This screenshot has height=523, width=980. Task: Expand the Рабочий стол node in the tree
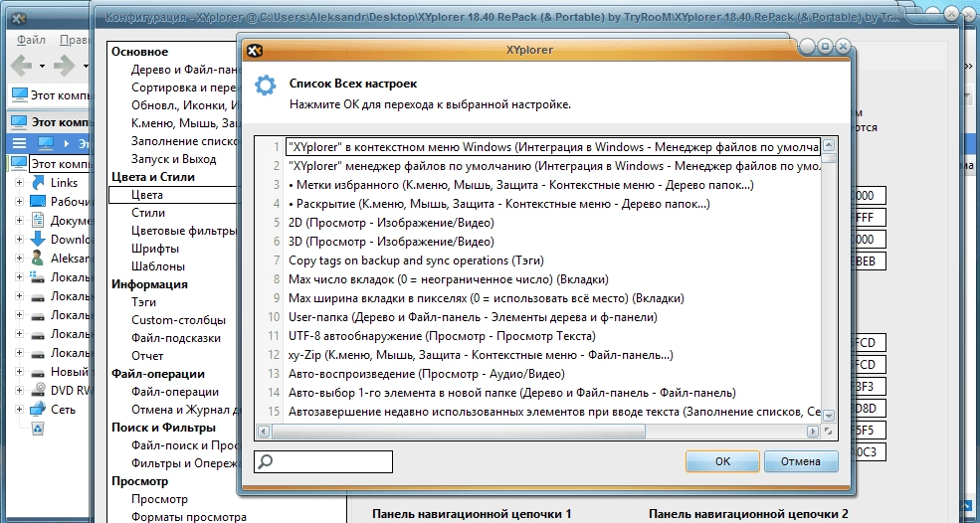point(19,201)
